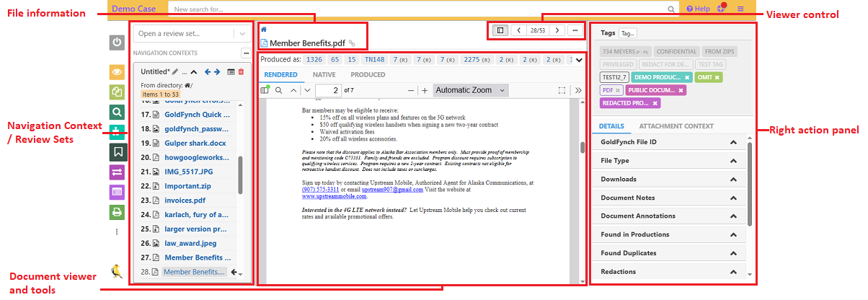
Task: Click the PDF page number field
Action: pos(328,90)
